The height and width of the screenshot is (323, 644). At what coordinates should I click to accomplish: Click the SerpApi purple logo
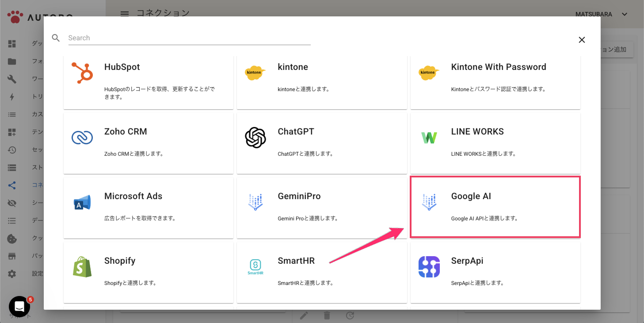[429, 267]
